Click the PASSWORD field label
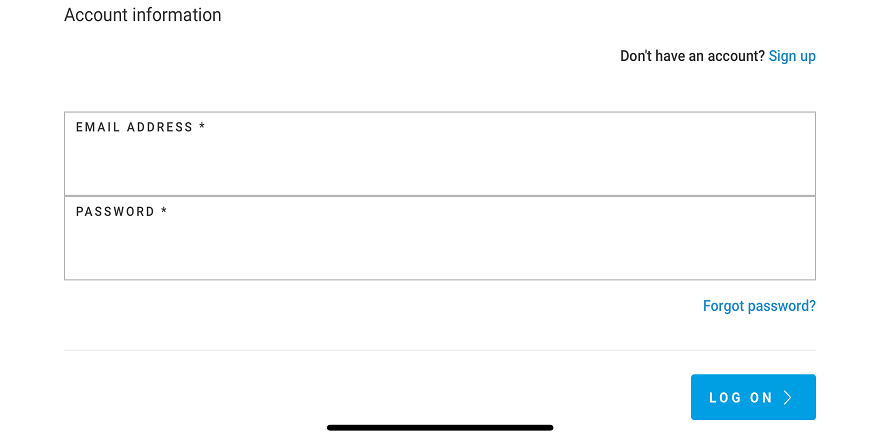The height and width of the screenshot is (440, 880). coord(115,212)
